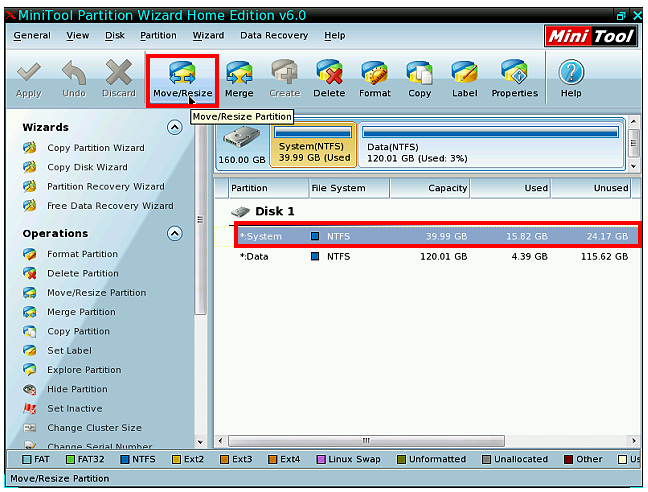Sort by Unused column header
Screen dimensions: 648x492
pos(591,188)
